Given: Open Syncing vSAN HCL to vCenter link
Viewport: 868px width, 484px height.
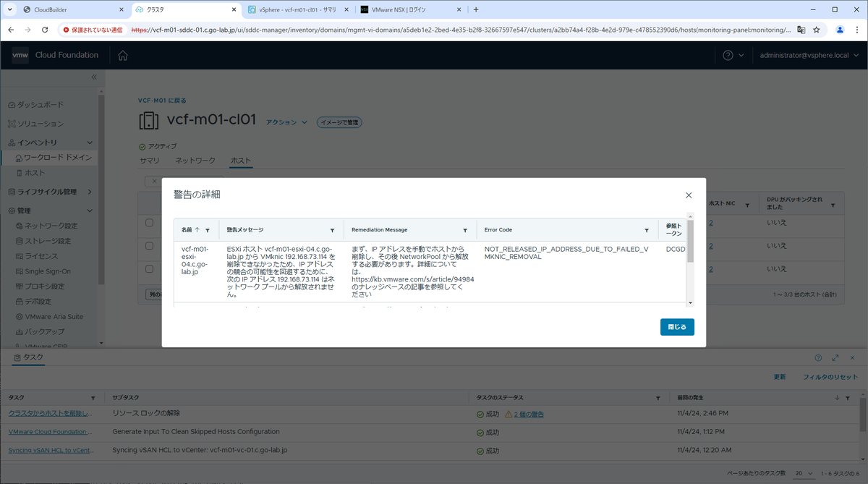Looking at the screenshot, I should [x=51, y=450].
